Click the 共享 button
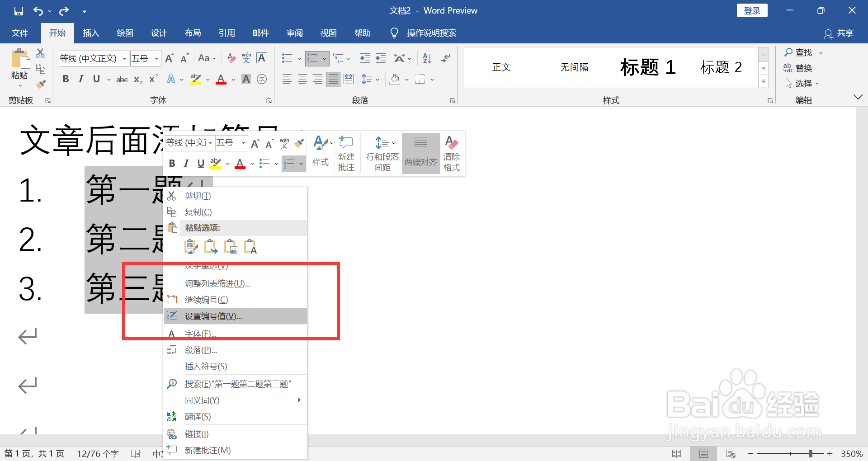868x461 pixels. tap(844, 33)
